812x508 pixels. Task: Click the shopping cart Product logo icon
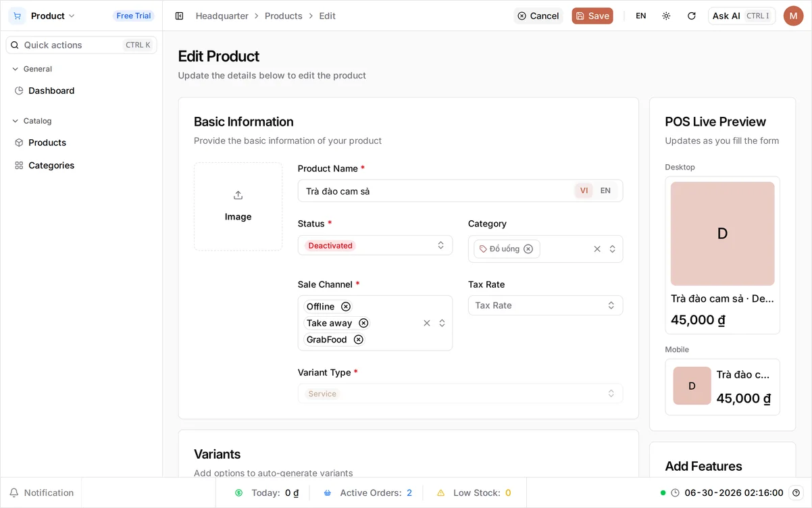17,16
